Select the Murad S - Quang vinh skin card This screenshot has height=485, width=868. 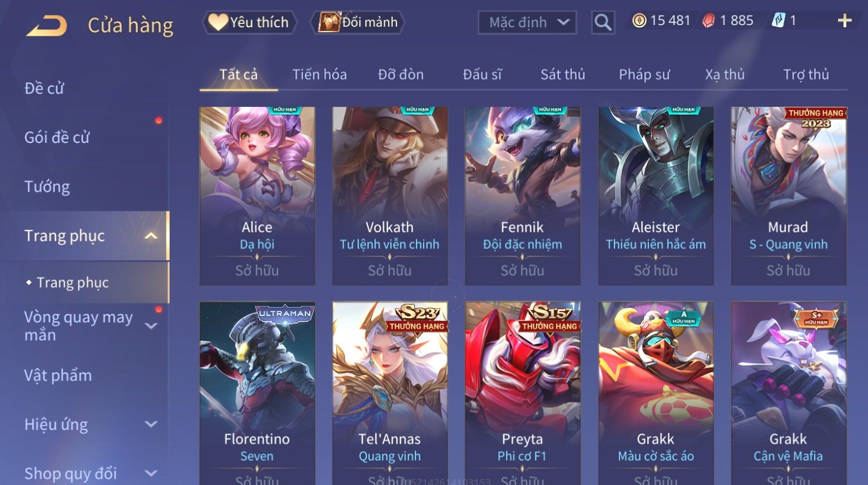[788, 196]
